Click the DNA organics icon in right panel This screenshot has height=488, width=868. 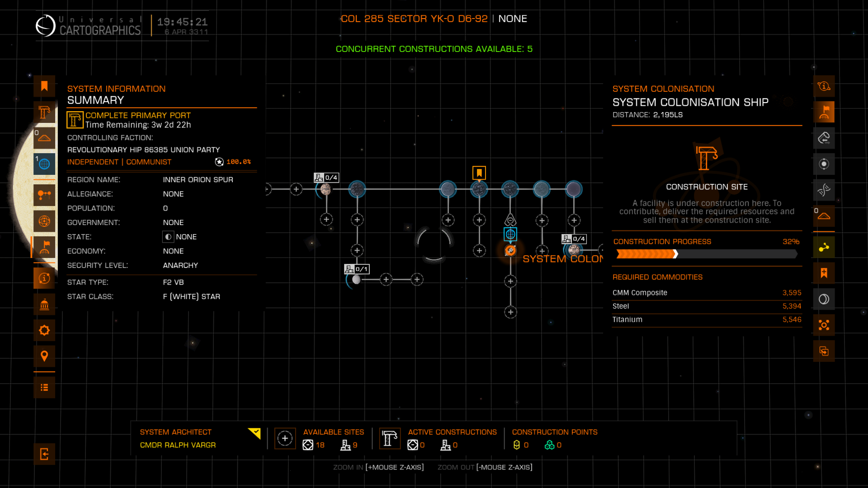(824, 190)
